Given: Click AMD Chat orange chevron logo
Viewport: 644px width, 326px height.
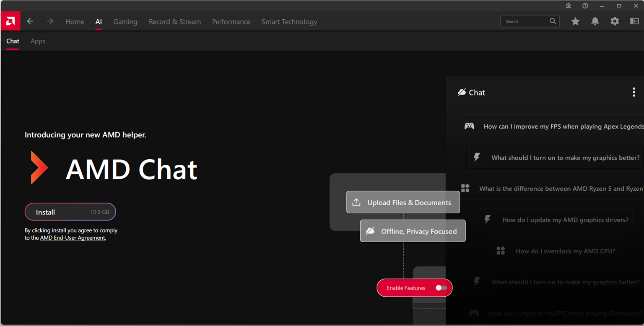Looking at the screenshot, I should (39, 168).
